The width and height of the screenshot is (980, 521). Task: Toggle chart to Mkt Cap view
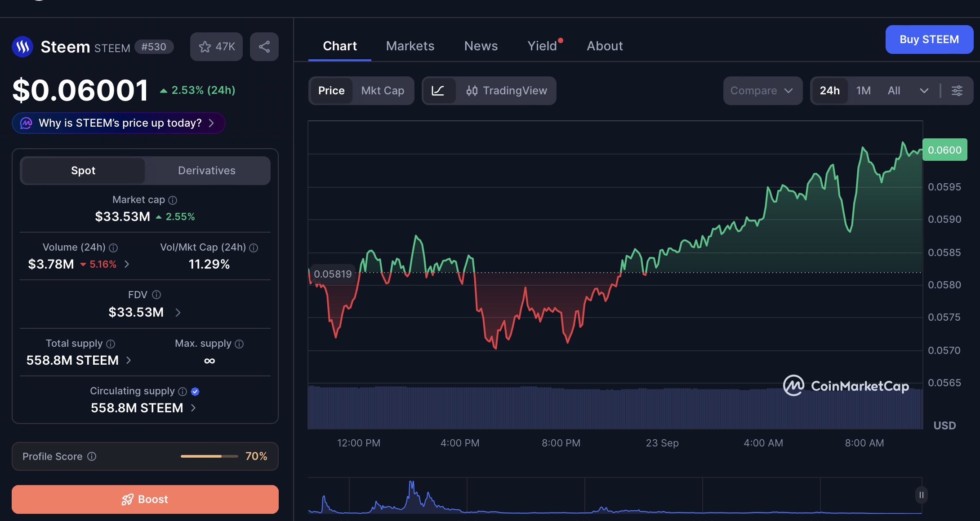click(x=383, y=91)
